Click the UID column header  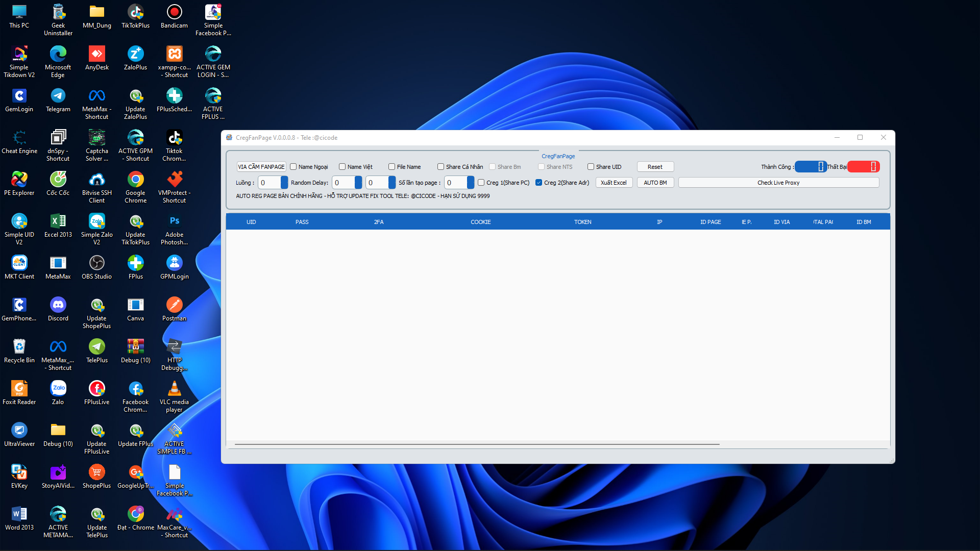pos(251,222)
